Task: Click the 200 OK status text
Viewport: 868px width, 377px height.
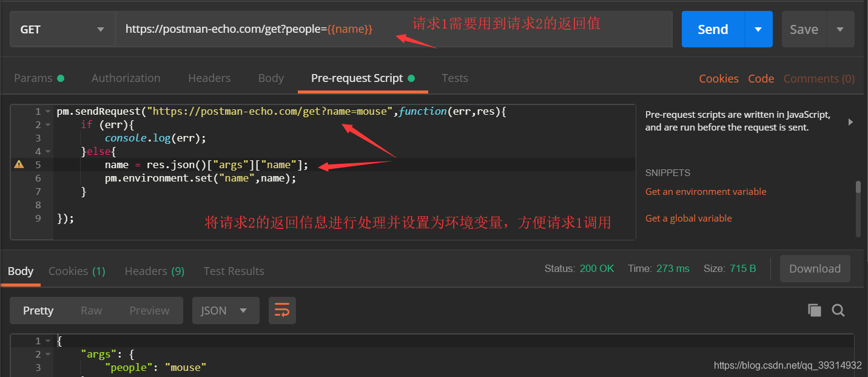Action: coord(597,268)
